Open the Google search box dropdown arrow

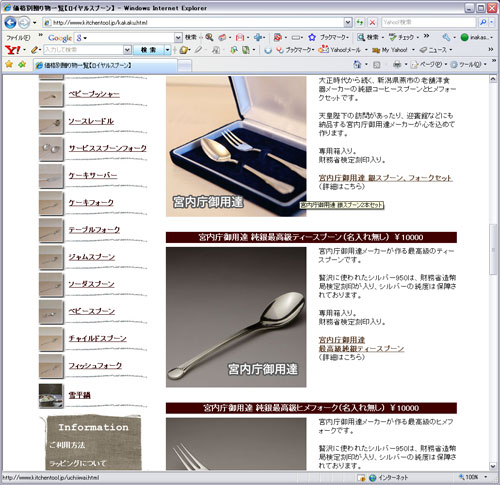click(178, 37)
